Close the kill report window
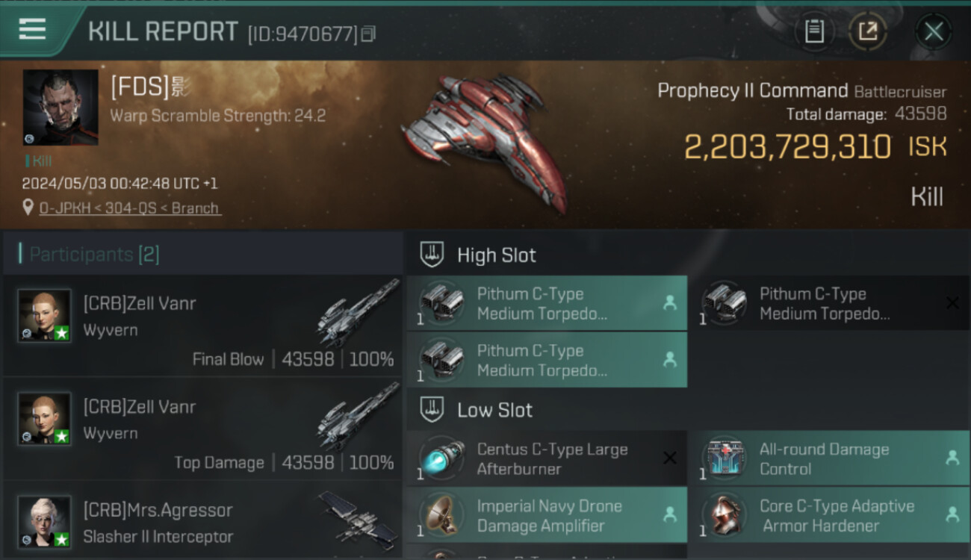Viewport: 971px width, 560px height. click(x=934, y=31)
